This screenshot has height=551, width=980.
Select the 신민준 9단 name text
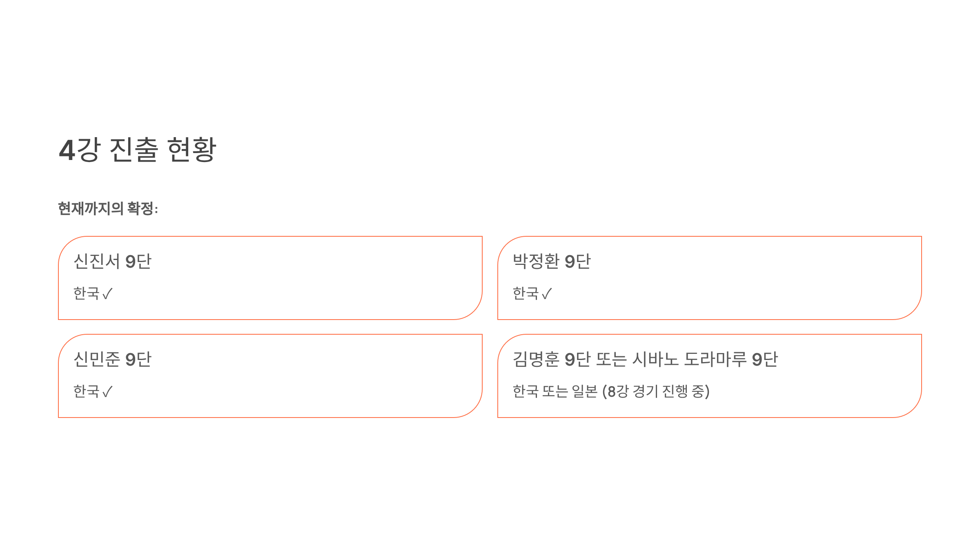coord(112,360)
